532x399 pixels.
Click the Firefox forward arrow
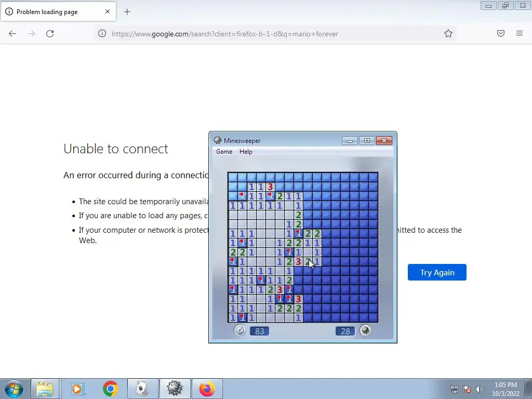31,34
